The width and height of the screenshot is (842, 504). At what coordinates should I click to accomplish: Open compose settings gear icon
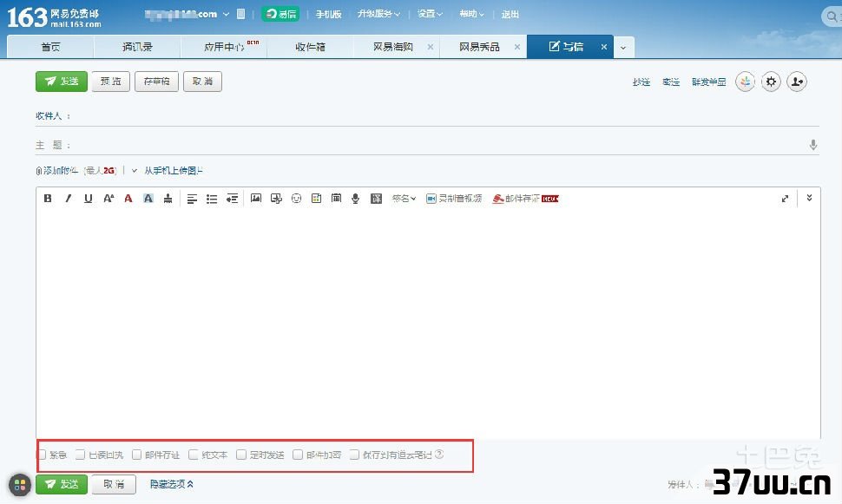point(771,82)
